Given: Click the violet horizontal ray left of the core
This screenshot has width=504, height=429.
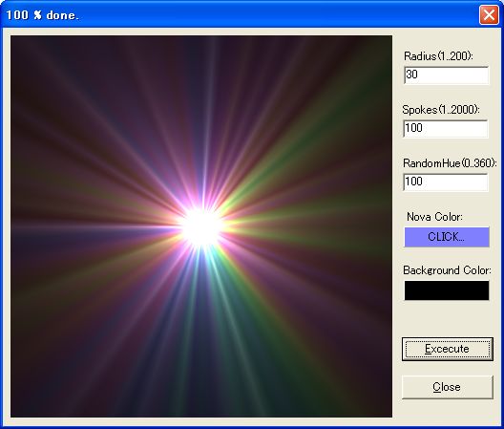Looking at the screenshot, I should point(96,227).
